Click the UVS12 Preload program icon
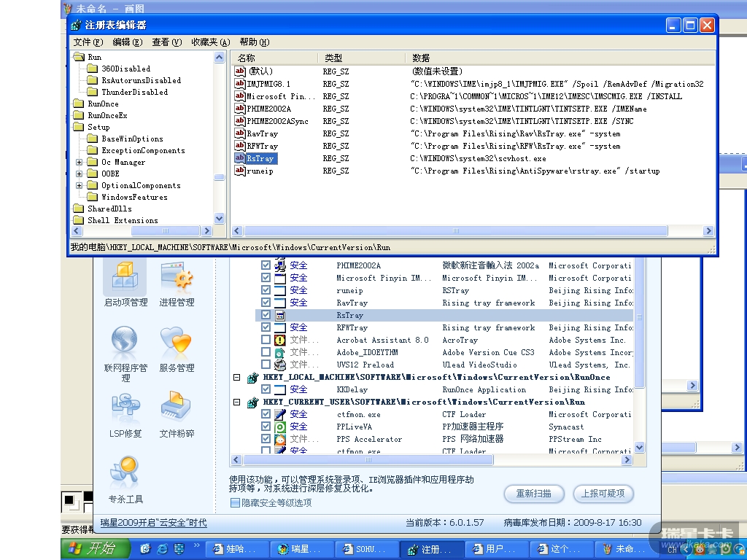Viewport: 747px width, 560px height. [280, 365]
